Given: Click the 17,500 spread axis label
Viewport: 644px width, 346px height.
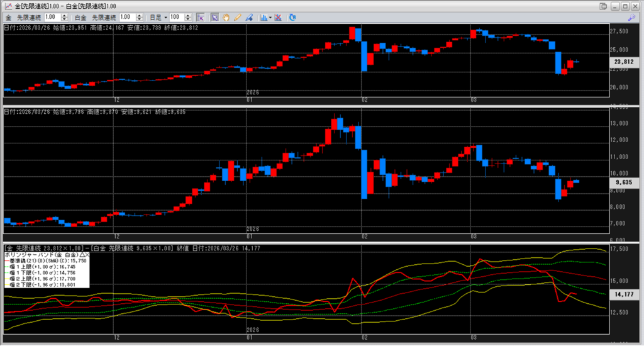Looking at the screenshot, I should [x=619, y=249].
